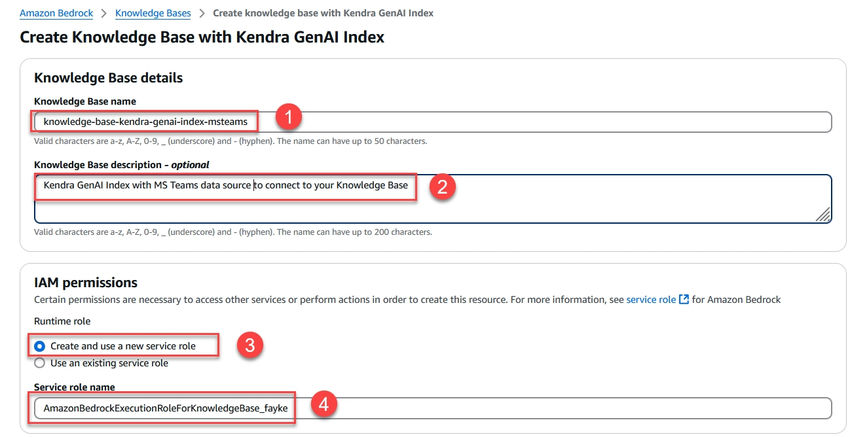Open the service role documentation link

point(651,299)
